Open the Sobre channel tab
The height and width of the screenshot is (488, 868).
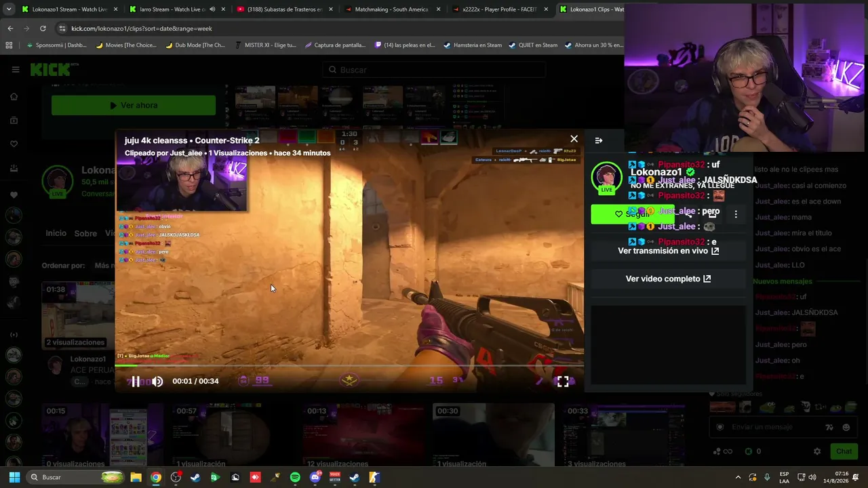pos(85,233)
